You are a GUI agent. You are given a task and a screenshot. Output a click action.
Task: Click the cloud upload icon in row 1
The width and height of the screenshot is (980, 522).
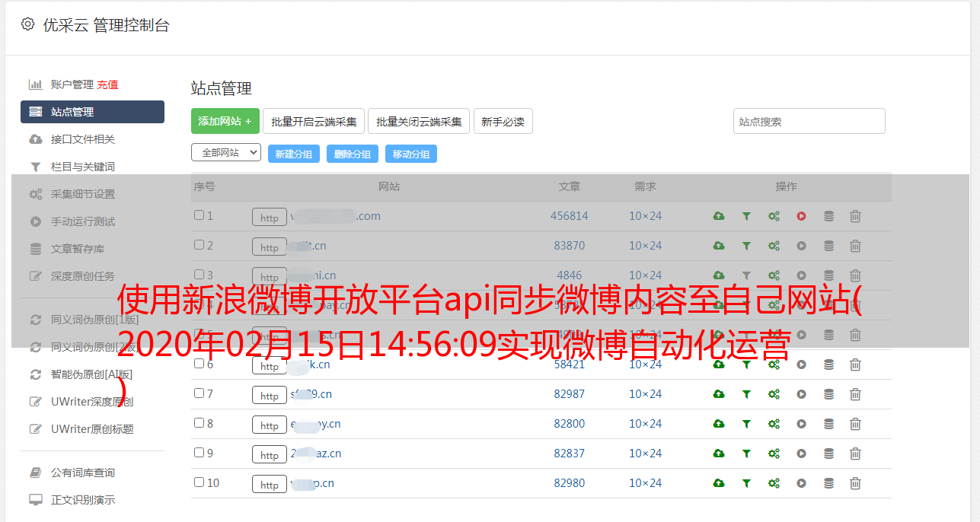(719, 216)
